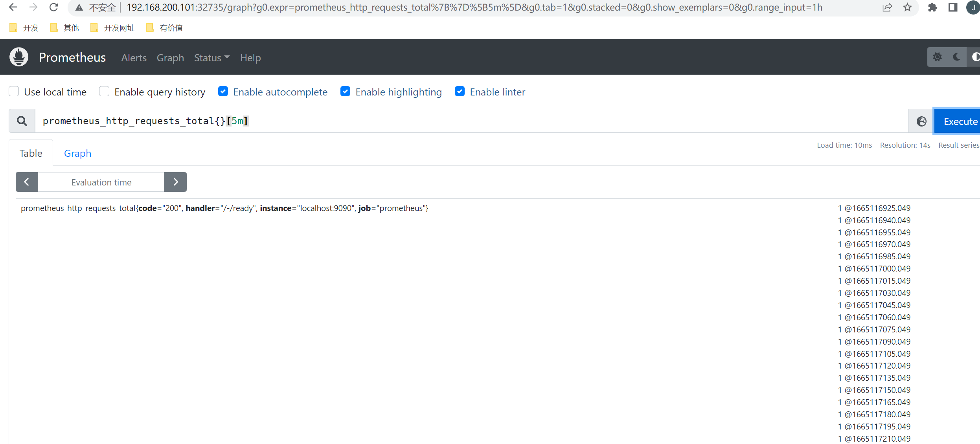Go back with the browser back arrow
This screenshot has height=444, width=980.
pyautogui.click(x=13, y=7)
